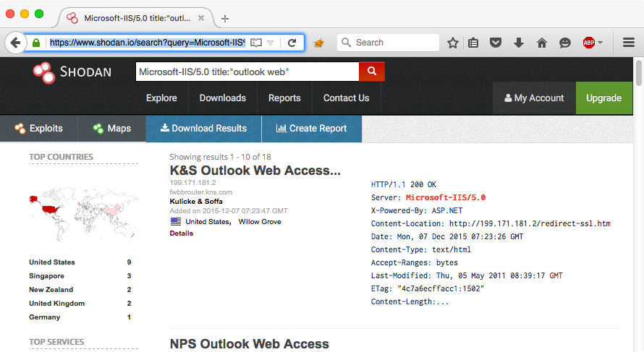Screen dimensions: 644x352
Task: Click the browser back arrow button
Action: (x=16, y=42)
